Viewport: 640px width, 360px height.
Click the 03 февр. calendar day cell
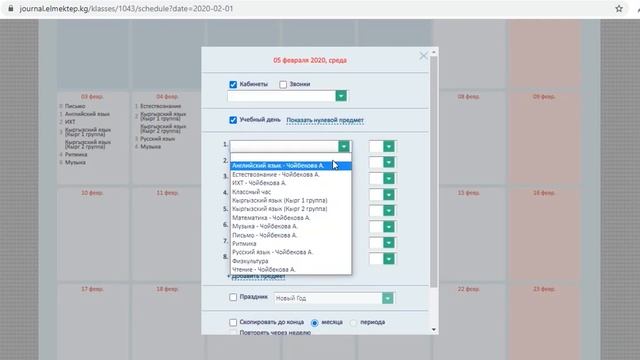[x=93, y=139]
